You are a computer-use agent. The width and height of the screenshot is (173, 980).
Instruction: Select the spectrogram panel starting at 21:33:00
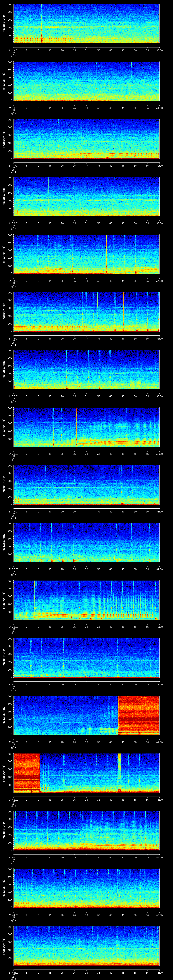point(87,254)
